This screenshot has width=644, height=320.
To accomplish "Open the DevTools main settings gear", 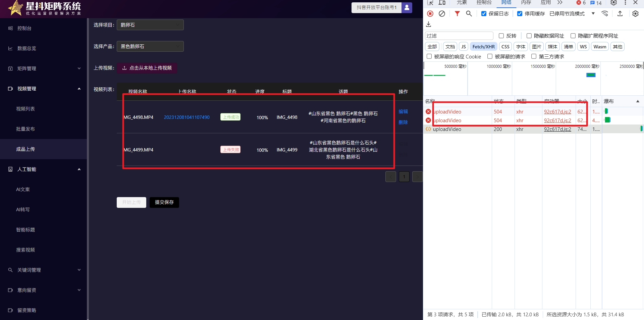I will 613,3.
